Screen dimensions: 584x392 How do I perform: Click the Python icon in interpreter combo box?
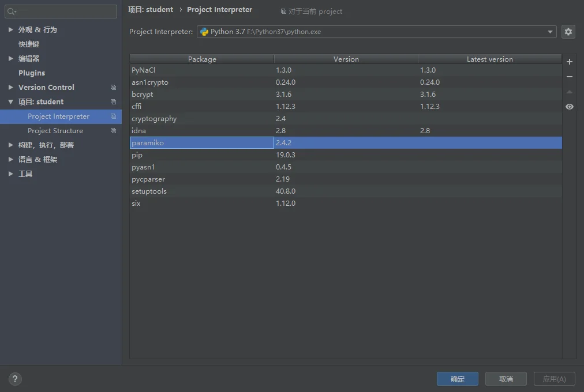coord(204,32)
